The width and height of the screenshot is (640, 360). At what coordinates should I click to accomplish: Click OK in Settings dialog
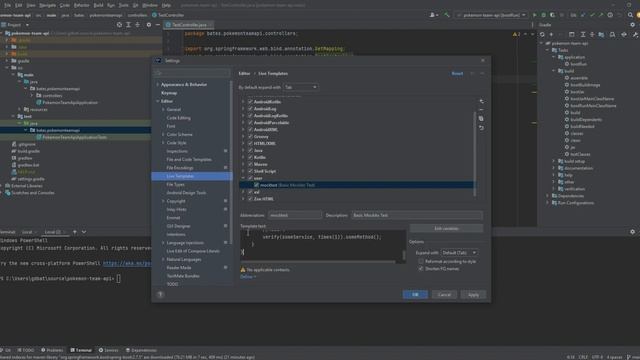pyautogui.click(x=415, y=295)
